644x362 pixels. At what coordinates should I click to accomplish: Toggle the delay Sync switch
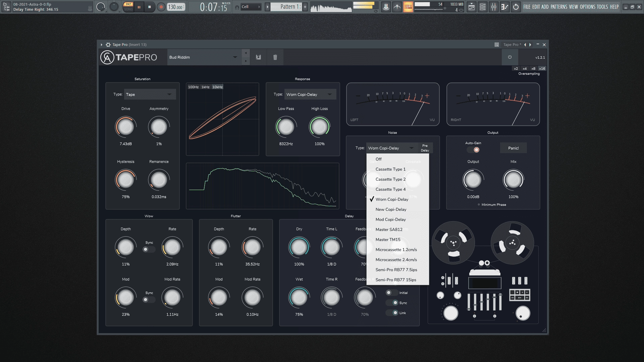392,303
